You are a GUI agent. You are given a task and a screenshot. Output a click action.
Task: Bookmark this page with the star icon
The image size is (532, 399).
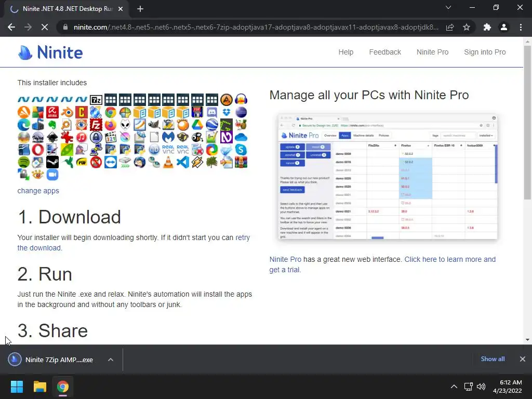(x=467, y=27)
